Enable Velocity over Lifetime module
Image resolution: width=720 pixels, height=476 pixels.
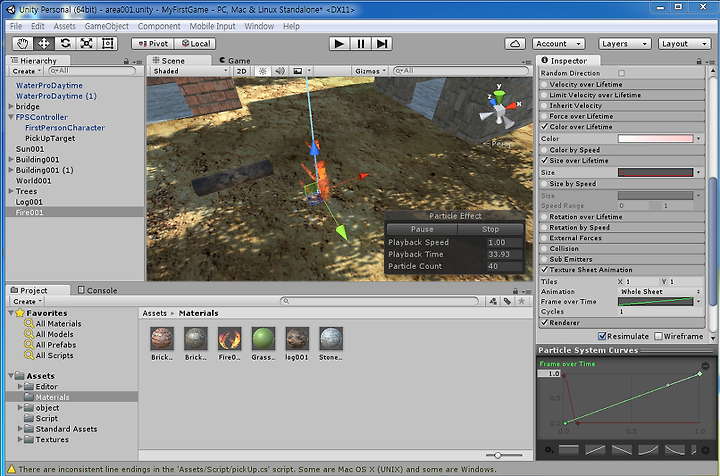[545, 84]
